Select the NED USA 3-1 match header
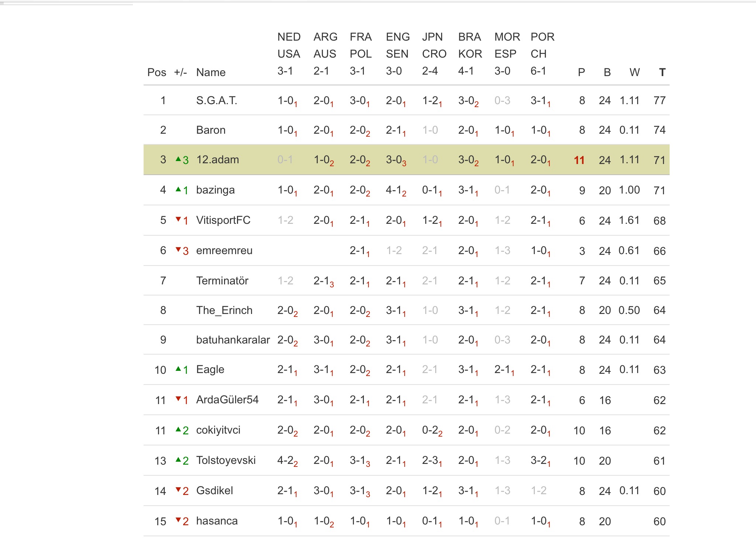The width and height of the screenshot is (756, 540). click(289, 54)
